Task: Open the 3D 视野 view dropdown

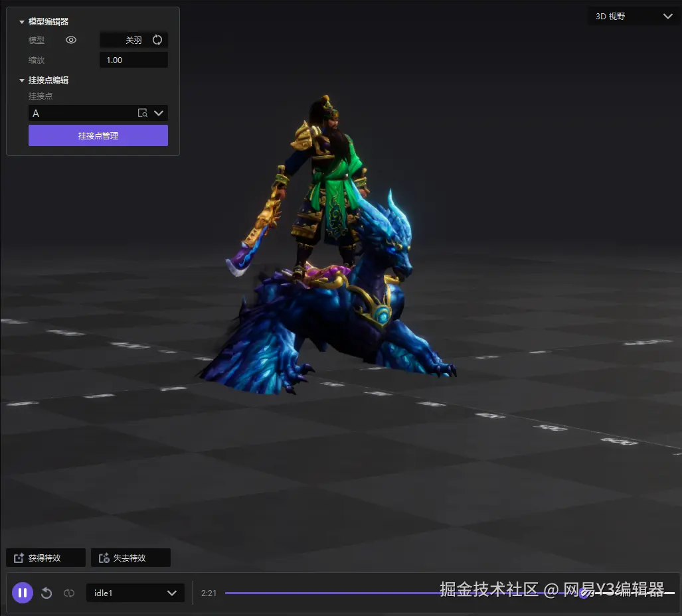Action: [634, 17]
